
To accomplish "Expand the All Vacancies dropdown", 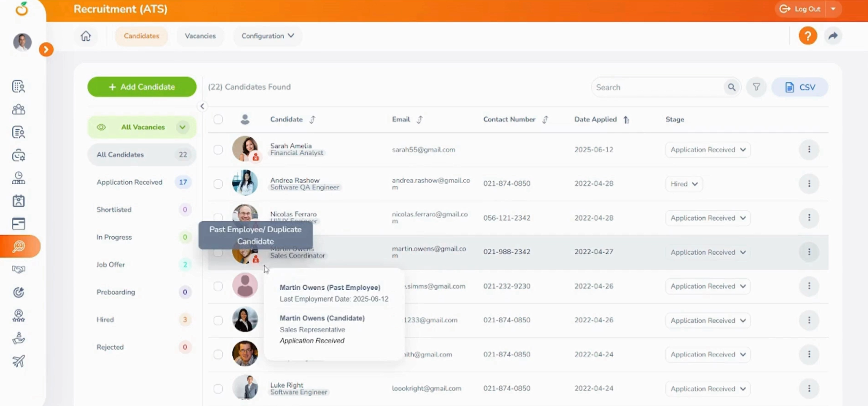I will 182,127.
